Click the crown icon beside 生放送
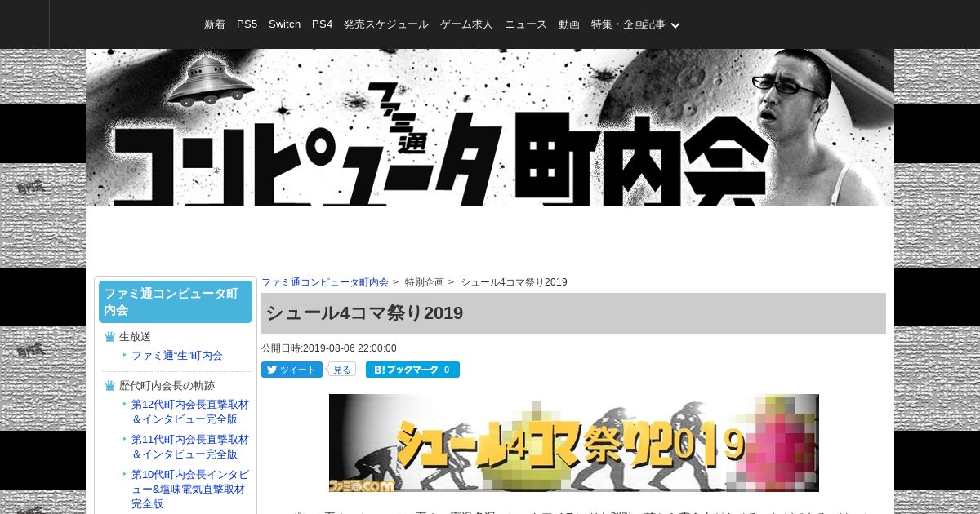Viewport: 980px width, 514px height. click(x=109, y=336)
